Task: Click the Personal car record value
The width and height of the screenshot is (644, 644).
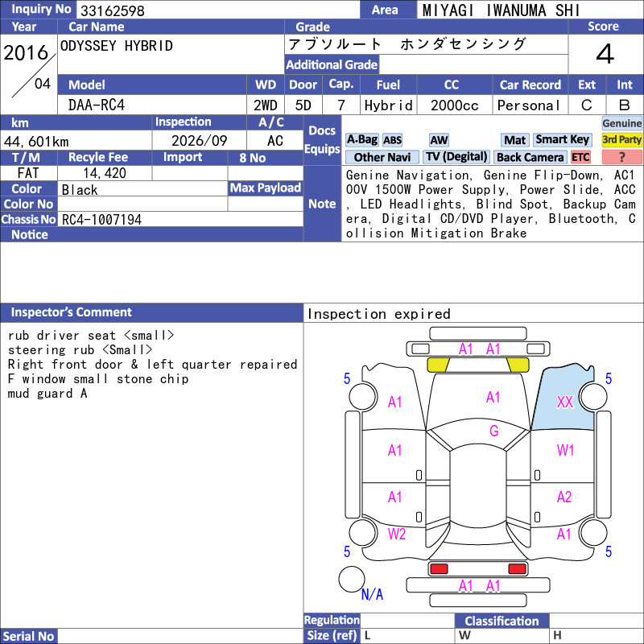Action: (529, 105)
